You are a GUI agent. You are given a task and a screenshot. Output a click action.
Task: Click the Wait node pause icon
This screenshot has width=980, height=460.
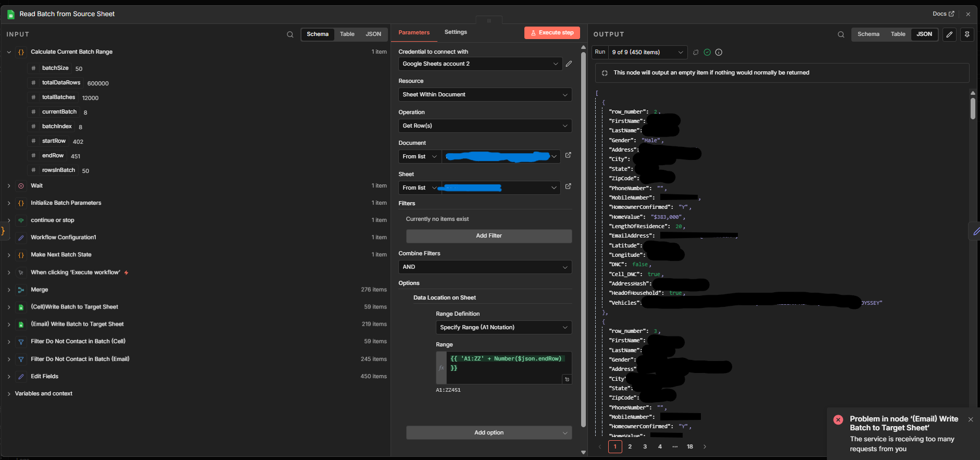[x=21, y=186]
